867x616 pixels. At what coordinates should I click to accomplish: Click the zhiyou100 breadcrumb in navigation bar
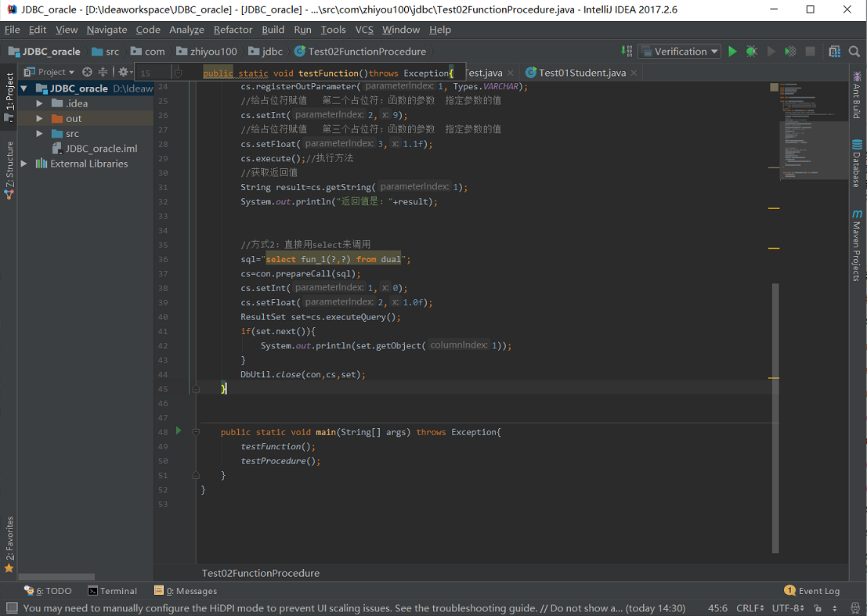coord(207,52)
